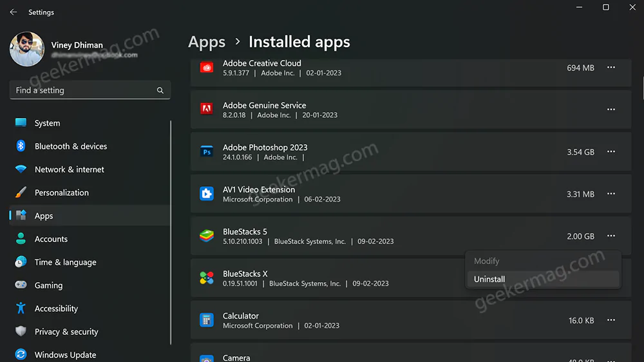
Task: Select the Adobe Photoshop 2023 name
Action: click(x=265, y=148)
